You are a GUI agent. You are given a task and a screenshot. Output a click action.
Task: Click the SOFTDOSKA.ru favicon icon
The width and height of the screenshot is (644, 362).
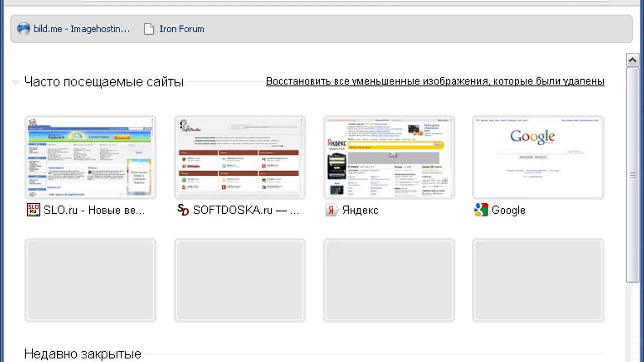pos(183,210)
